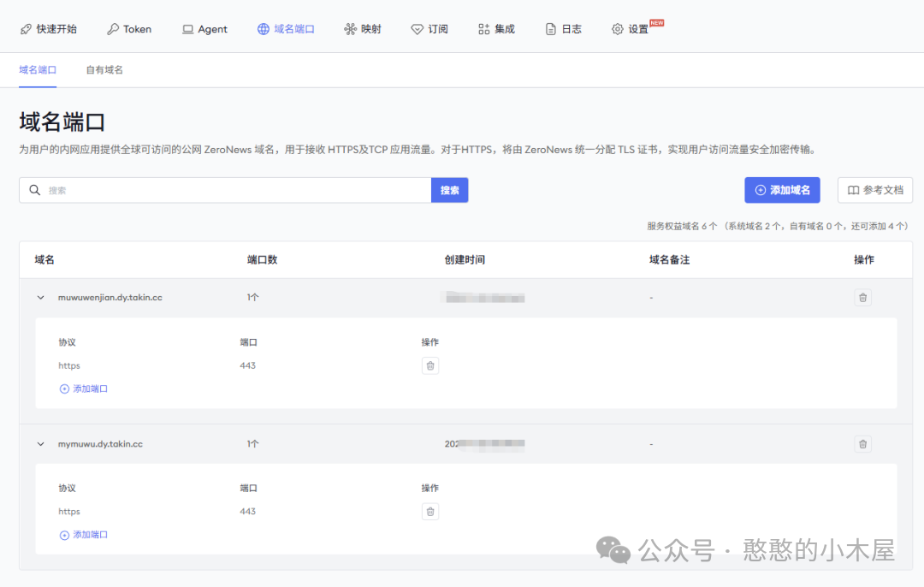Click 添加端口 under muwuwenjian domain
This screenshot has height=587, width=924.
click(x=84, y=388)
